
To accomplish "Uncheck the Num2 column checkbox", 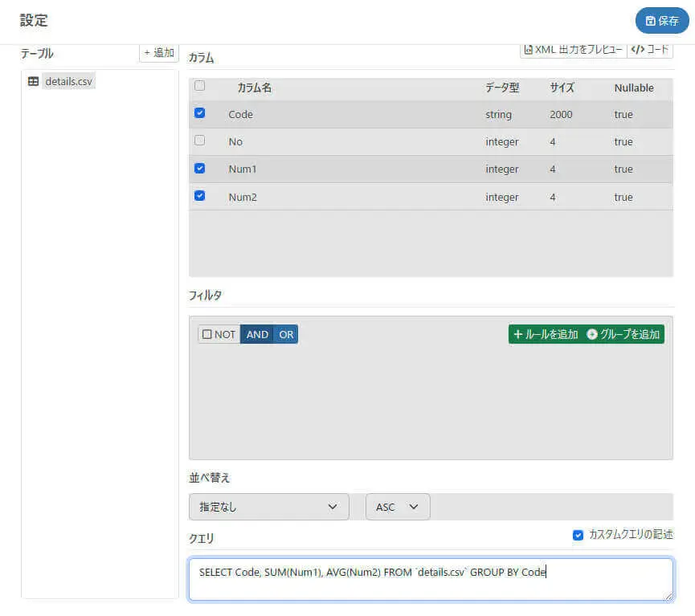I will pyautogui.click(x=199, y=196).
